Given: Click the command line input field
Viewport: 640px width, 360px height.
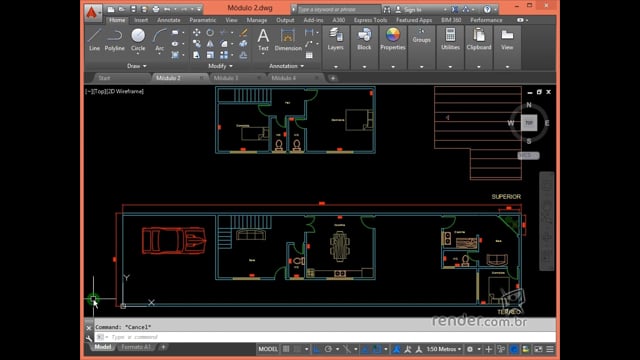Looking at the screenshot, I should [325, 337].
